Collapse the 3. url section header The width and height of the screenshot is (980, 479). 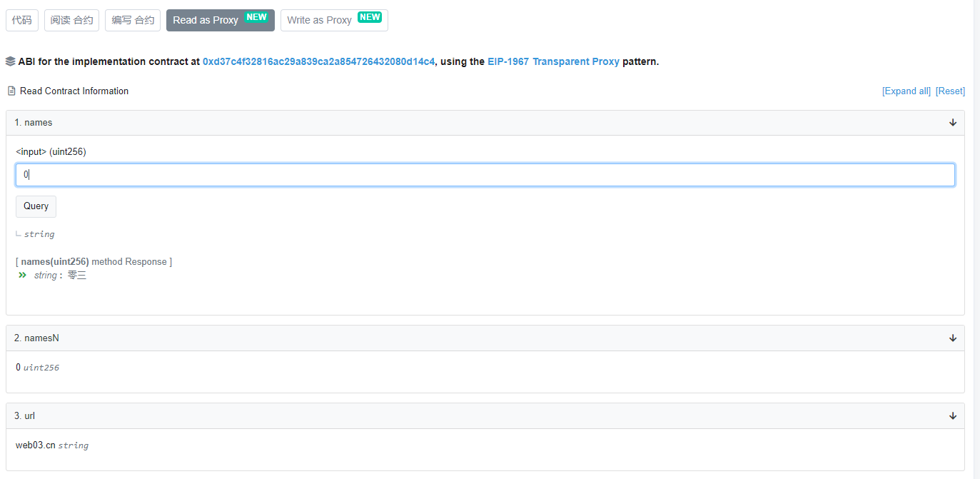coord(485,416)
